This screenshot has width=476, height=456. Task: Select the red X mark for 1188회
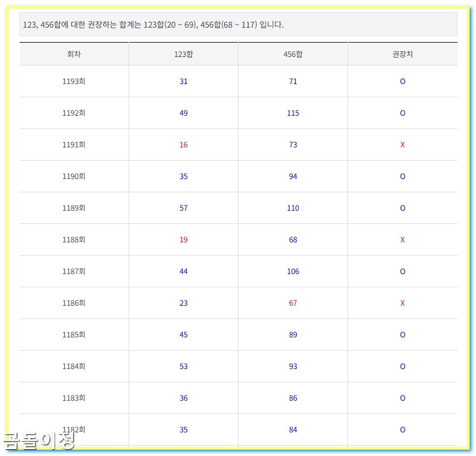coord(402,240)
